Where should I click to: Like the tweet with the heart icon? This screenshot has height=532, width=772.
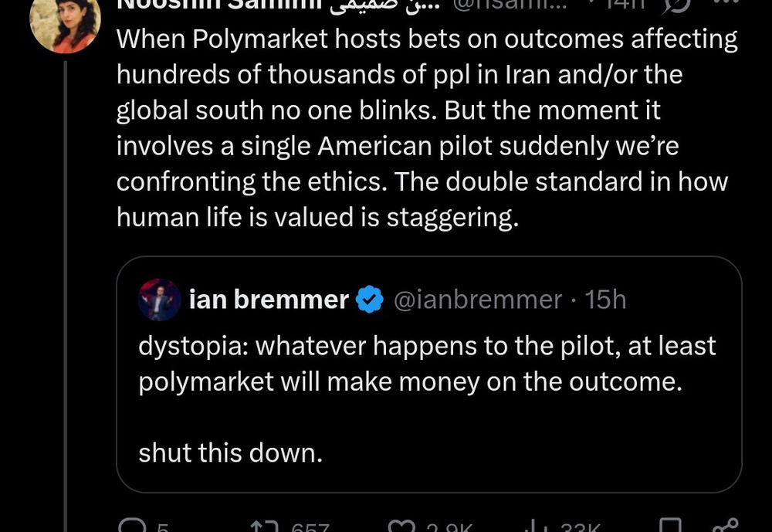[402, 527]
